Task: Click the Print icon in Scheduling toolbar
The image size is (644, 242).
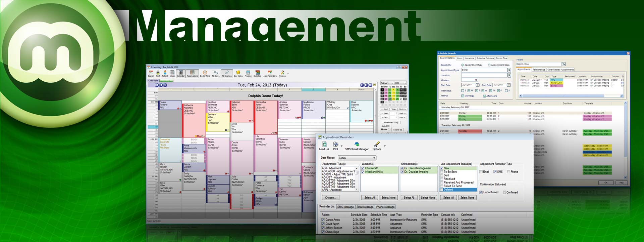Action: (158, 74)
